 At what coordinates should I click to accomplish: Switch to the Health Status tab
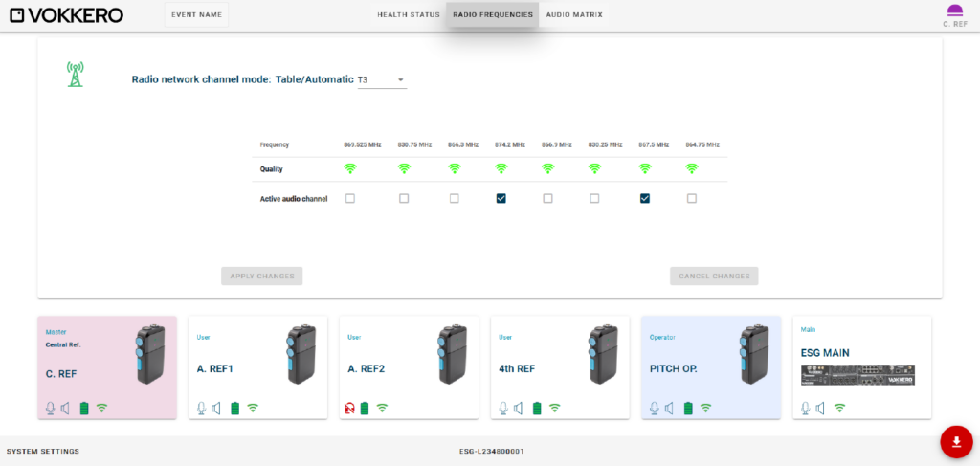pyautogui.click(x=408, y=15)
